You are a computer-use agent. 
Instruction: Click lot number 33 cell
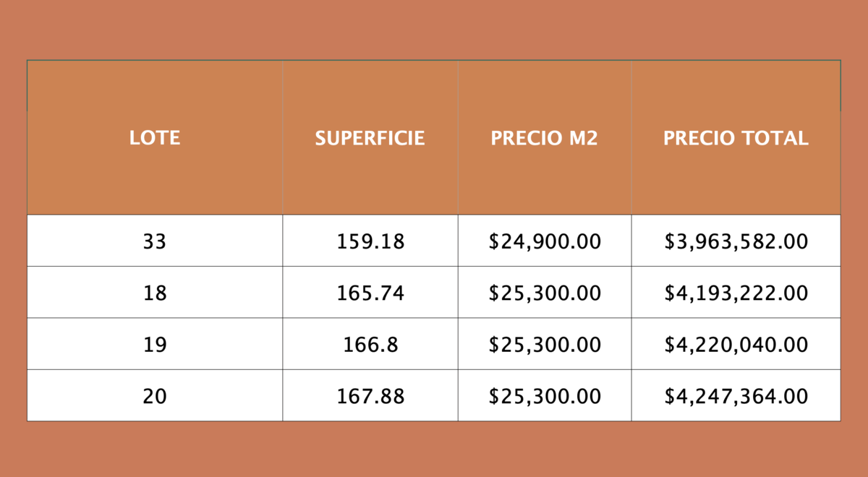[155, 241]
